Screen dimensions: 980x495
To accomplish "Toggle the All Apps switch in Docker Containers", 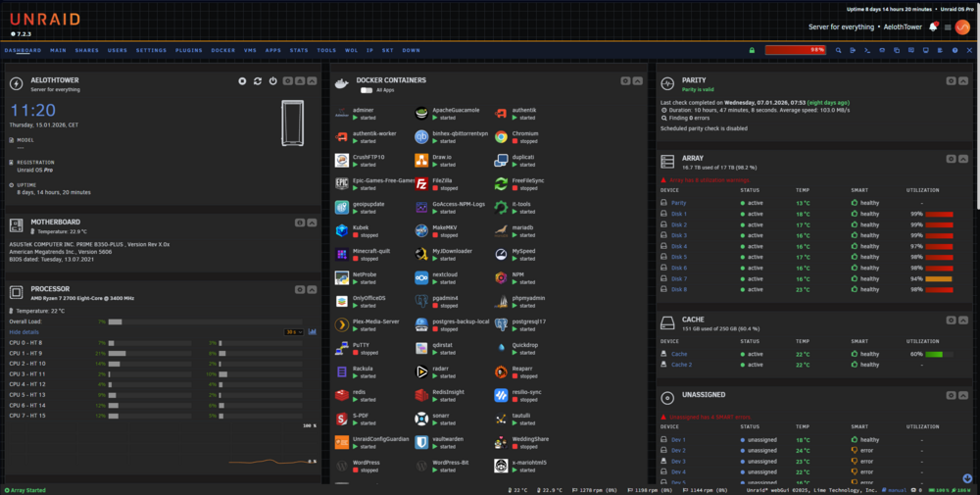I will click(367, 90).
